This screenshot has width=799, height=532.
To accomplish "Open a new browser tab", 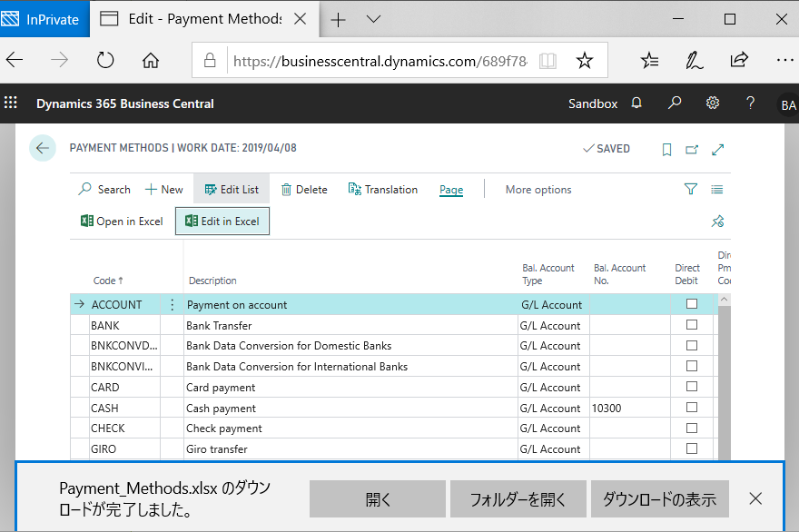I will (x=338, y=20).
